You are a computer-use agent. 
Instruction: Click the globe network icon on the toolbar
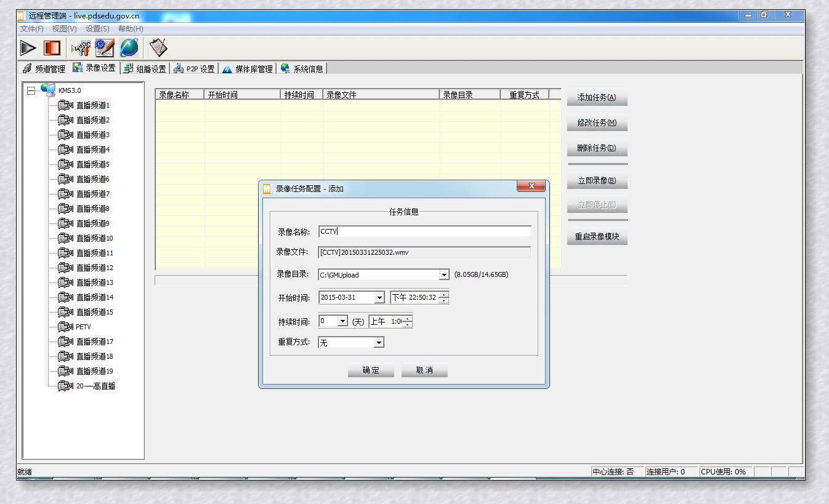pyautogui.click(x=128, y=47)
